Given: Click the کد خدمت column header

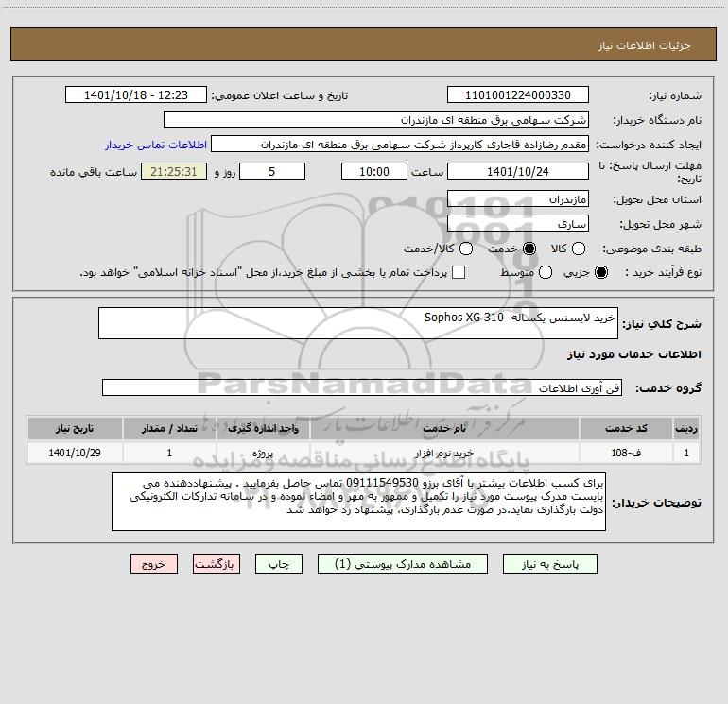Looking at the screenshot, I should pos(626,428).
